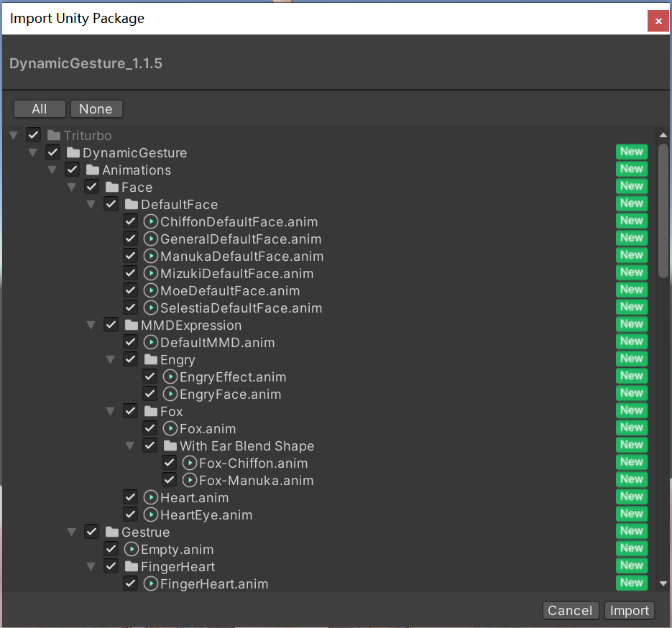Collapse the DefaultFace folder arrow
The image size is (672, 628).
click(x=91, y=205)
